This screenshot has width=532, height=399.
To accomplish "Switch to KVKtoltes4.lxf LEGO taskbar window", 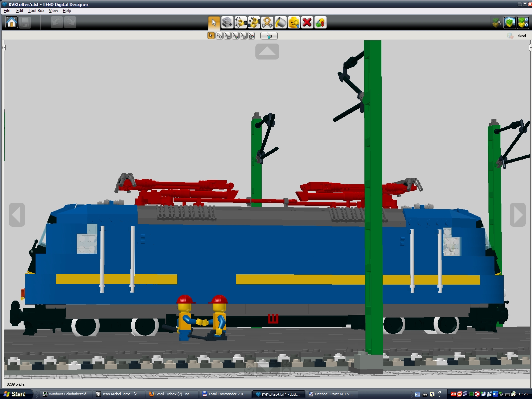I will [x=278, y=394].
